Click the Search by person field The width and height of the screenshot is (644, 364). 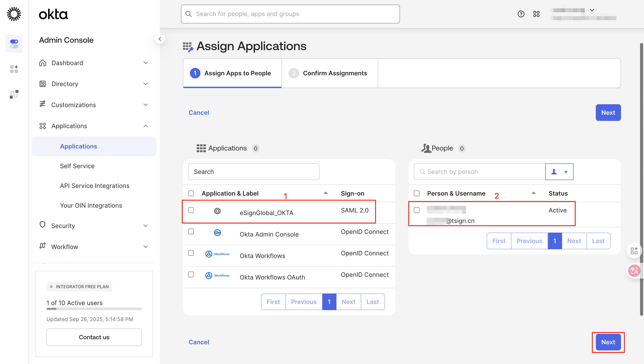point(480,172)
